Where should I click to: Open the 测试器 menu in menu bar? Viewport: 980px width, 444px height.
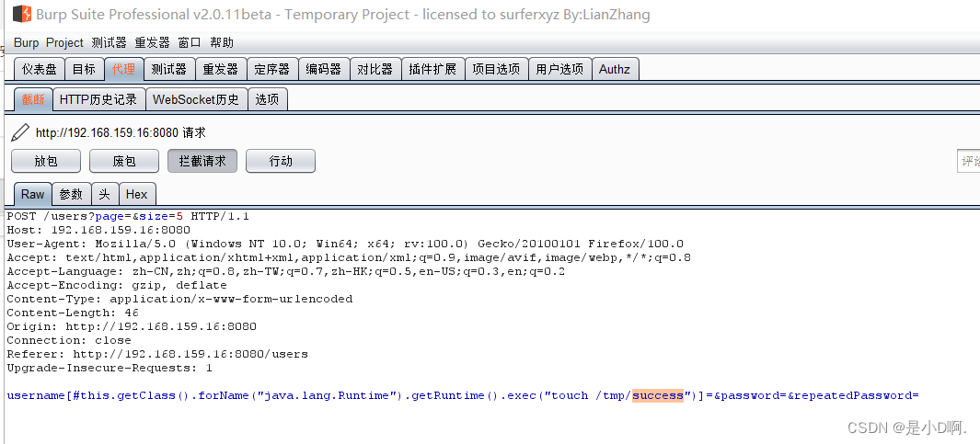(109, 42)
